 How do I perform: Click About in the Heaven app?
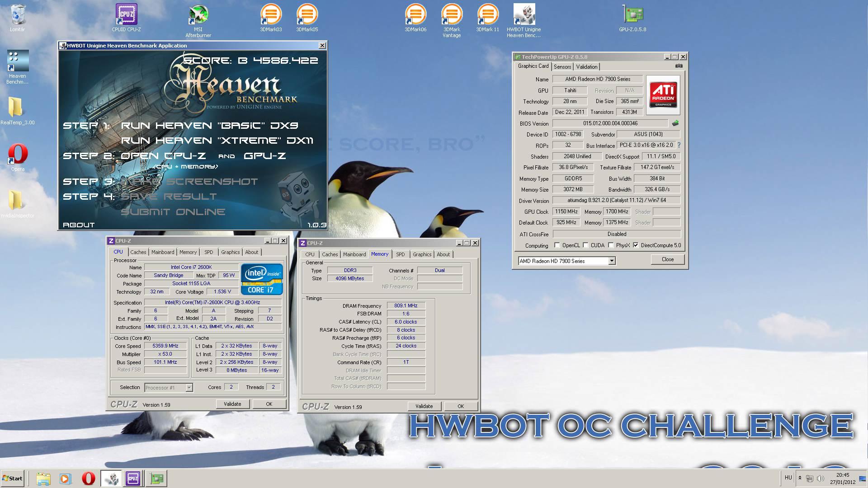79,225
